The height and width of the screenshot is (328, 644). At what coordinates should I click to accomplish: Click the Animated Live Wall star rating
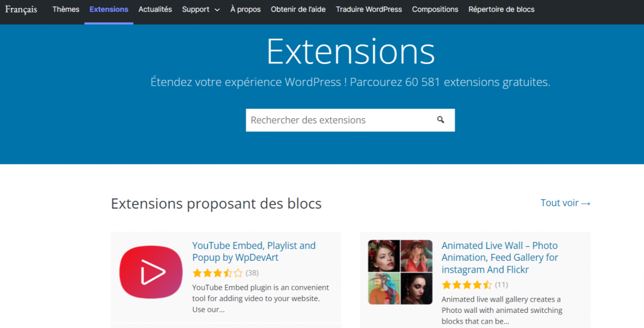[x=467, y=285]
